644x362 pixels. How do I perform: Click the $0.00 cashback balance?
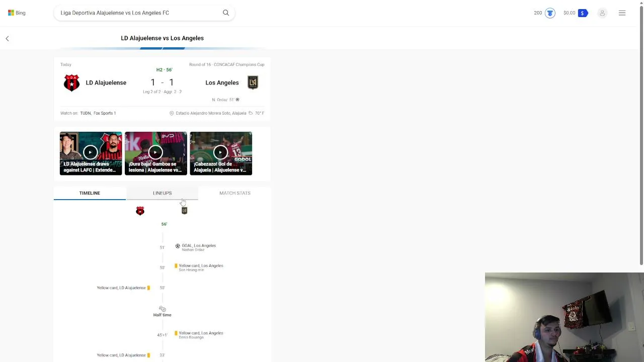[569, 13]
